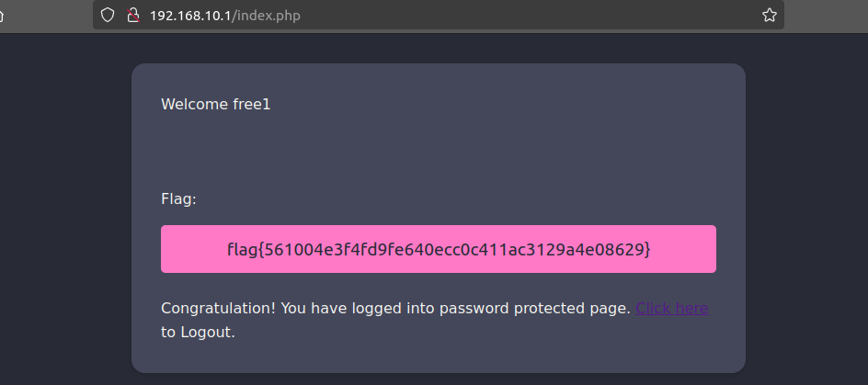This screenshot has height=385, width=868.
Task: Click the tracking protection shield icon
Action: (x=108, y=15)
